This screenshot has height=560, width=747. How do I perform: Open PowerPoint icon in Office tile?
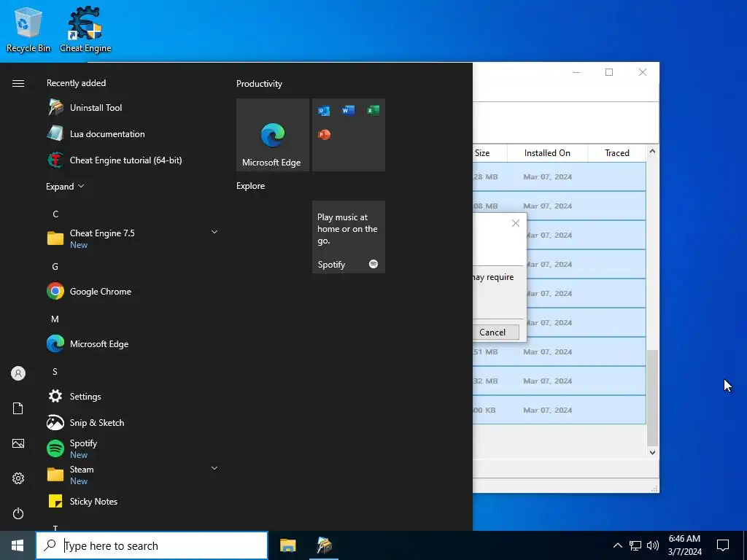click(324, 135)
